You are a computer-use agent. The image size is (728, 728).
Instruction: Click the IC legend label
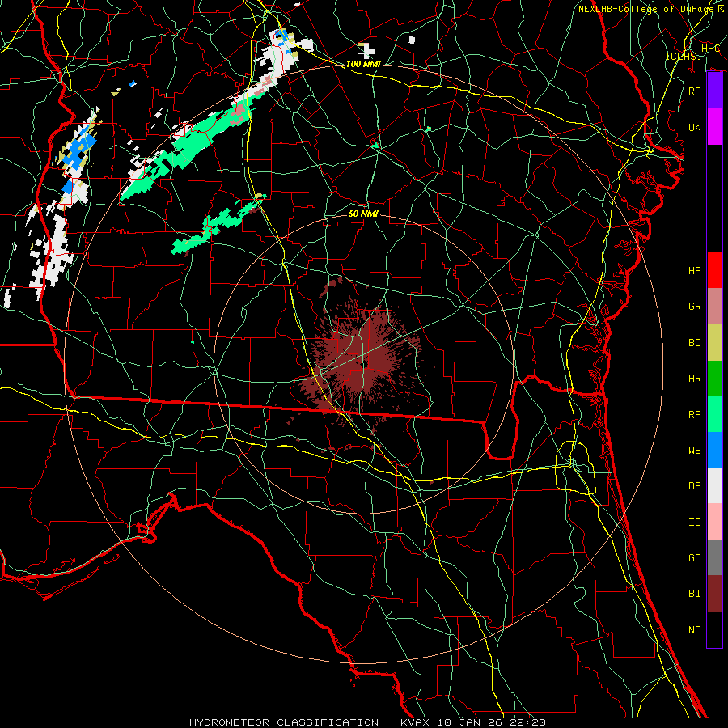(x=695, y=523)
